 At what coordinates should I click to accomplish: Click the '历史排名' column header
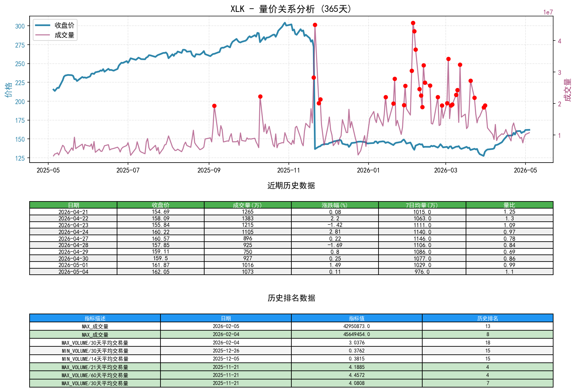[x=488, y=318]
